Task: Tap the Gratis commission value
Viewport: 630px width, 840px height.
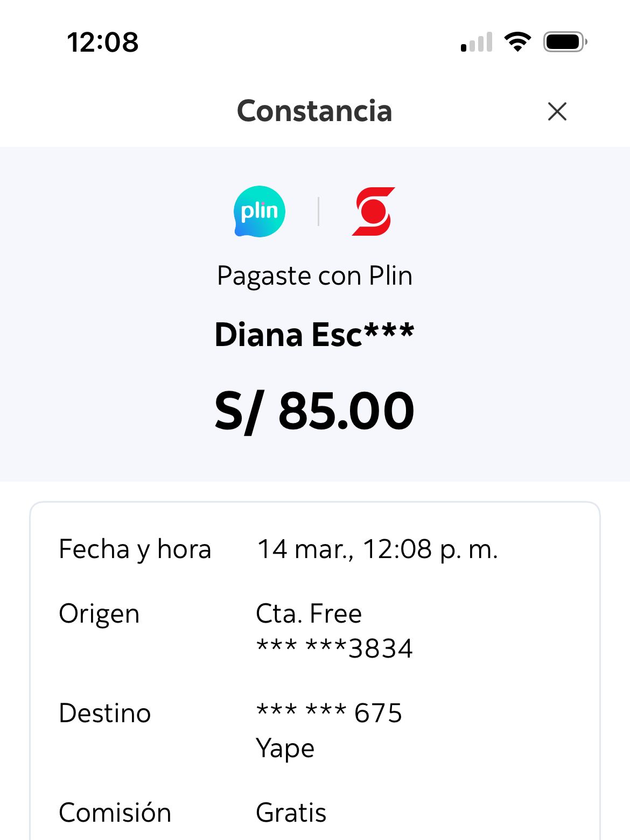Action: (x=291, y=813)
